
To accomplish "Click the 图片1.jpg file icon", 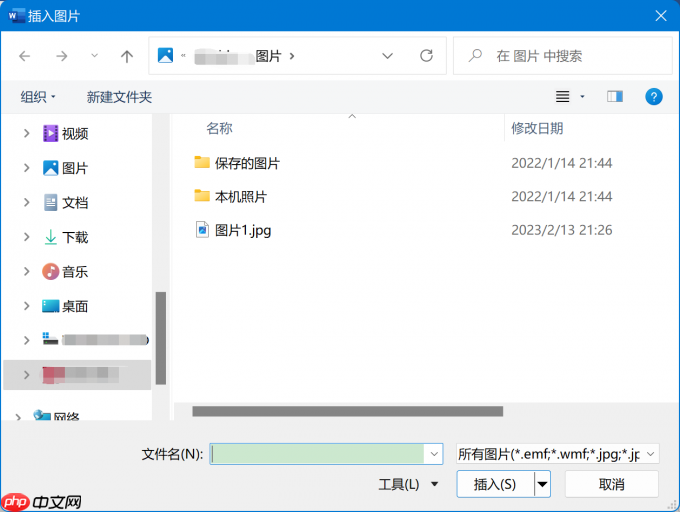I will [x=202, y=230].
